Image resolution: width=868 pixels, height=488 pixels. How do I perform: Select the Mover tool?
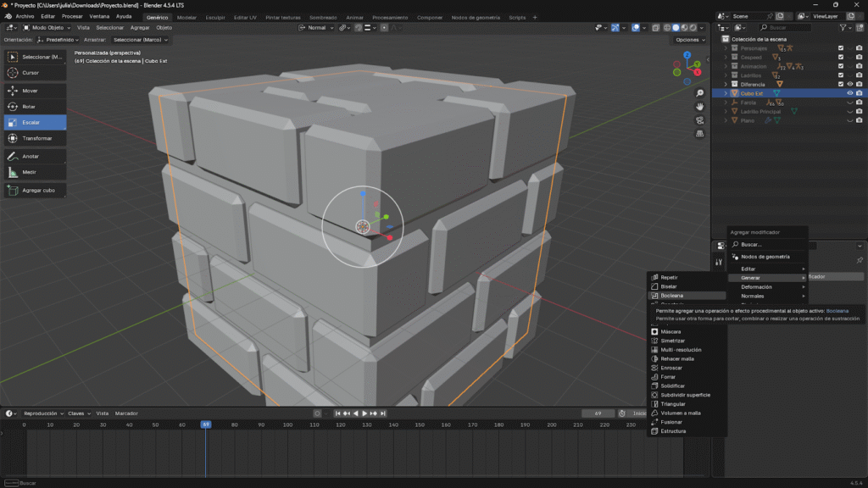click(35, 90)
